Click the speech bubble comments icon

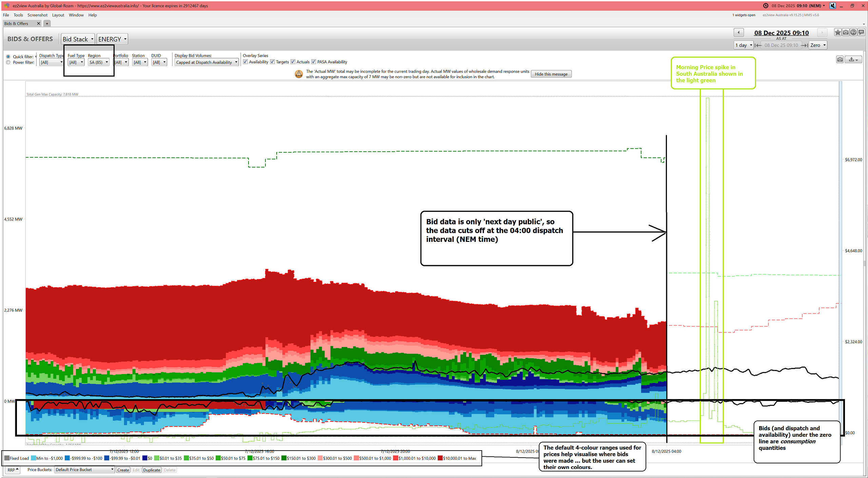(861, 32)
